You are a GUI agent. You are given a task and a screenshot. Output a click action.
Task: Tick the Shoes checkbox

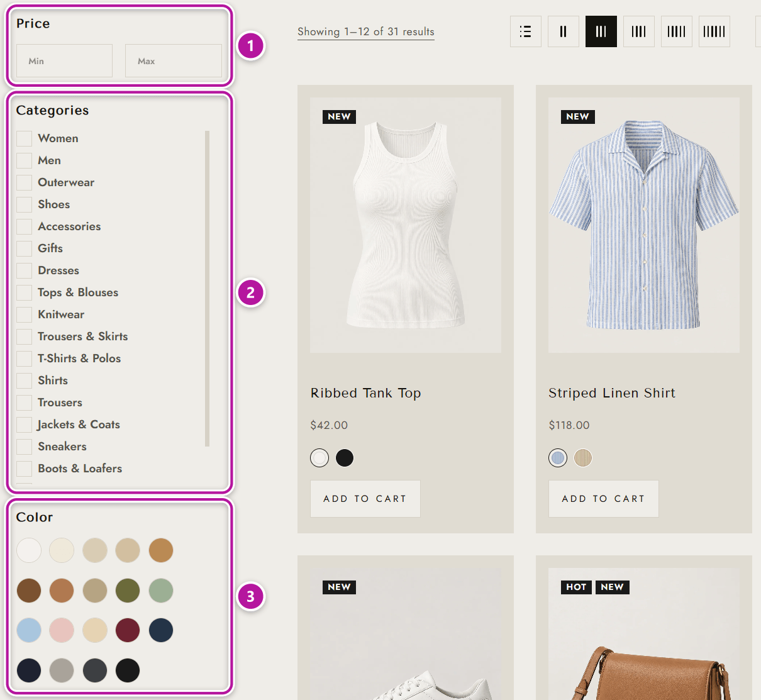tap(24, 204)
